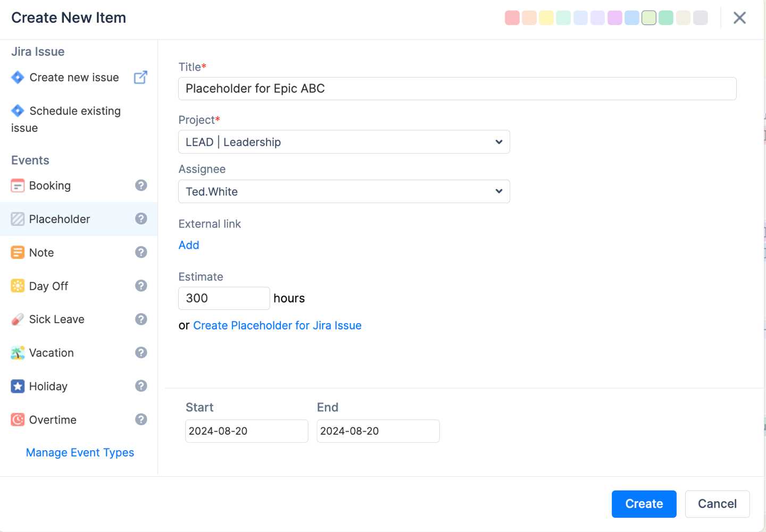Click the End date field
Screen dimensions: 766x532
pyautogui.click(x=378, y=431)
